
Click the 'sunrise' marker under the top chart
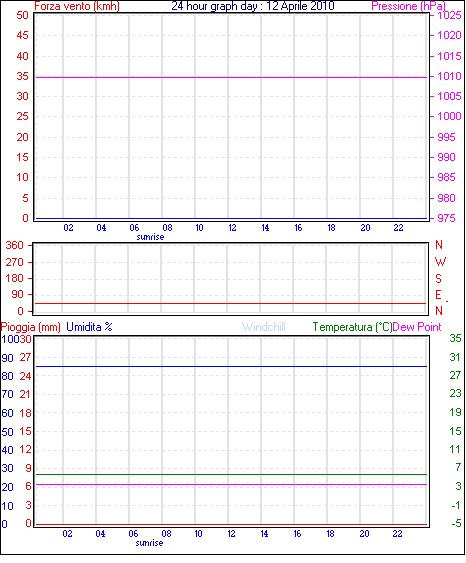tap(150, 237)
